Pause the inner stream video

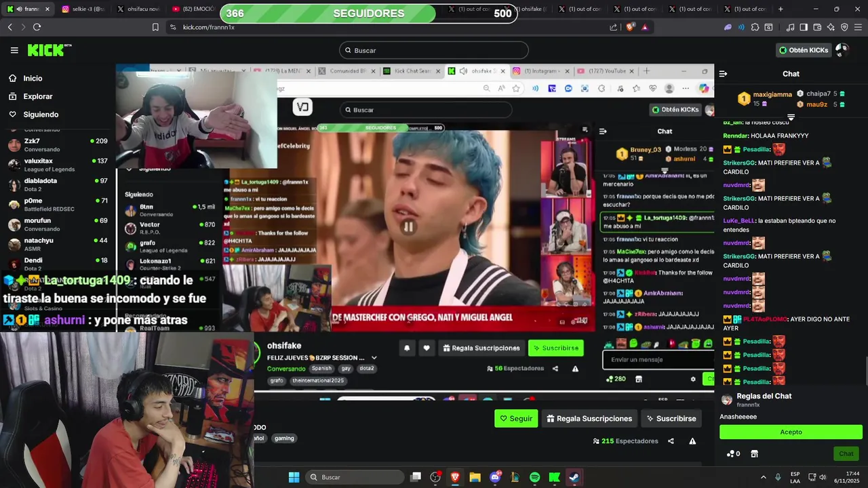pos(408,227)
